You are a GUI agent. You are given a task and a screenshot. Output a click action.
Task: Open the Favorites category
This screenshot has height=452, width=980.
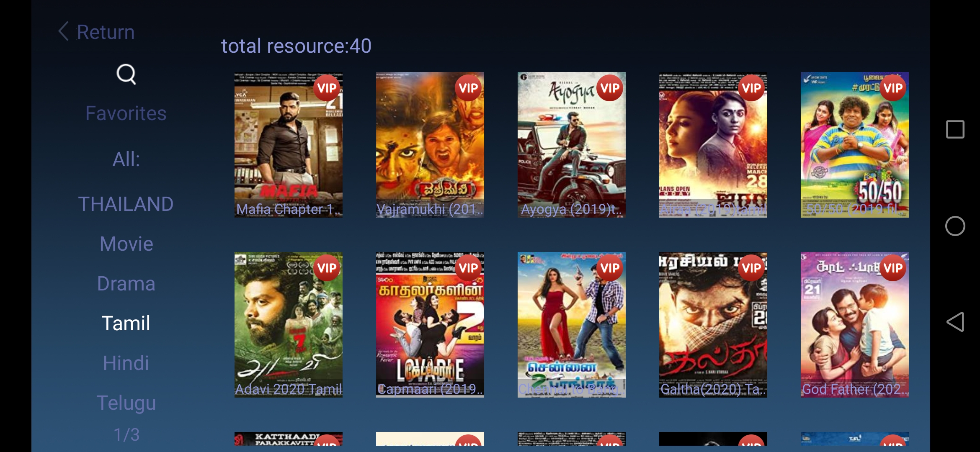pyautogui.click(x=126, y=113)
